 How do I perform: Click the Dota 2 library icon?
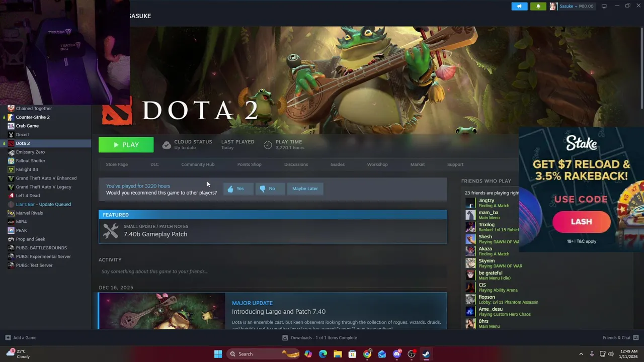pos(11,143)
